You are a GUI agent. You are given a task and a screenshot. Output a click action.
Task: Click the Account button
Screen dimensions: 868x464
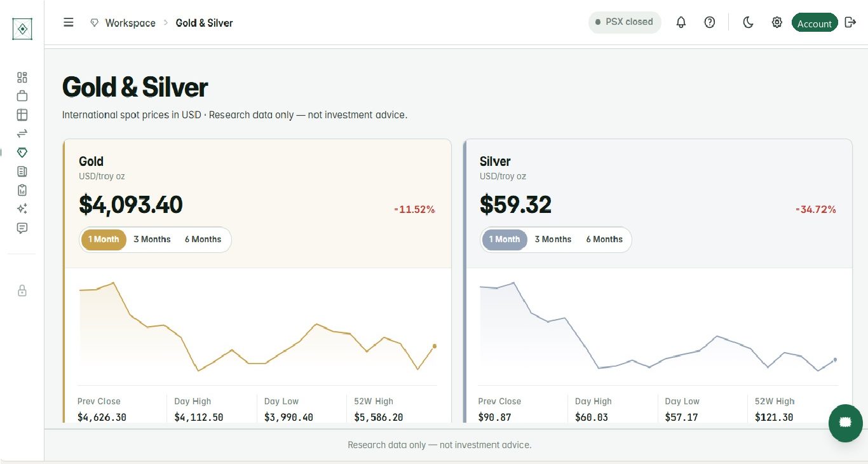tap(815, 23)
